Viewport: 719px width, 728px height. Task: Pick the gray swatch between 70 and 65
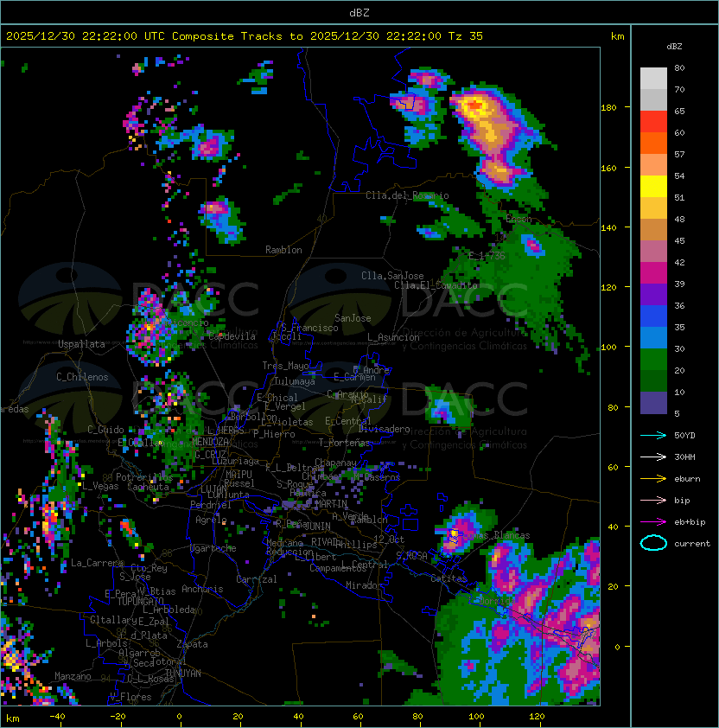click(x=653, y=99)
